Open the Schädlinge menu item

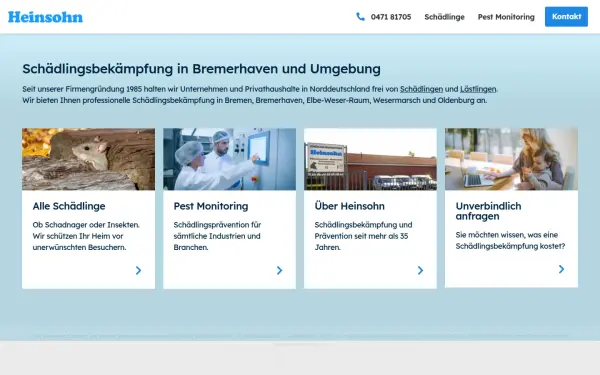point(444,17)
